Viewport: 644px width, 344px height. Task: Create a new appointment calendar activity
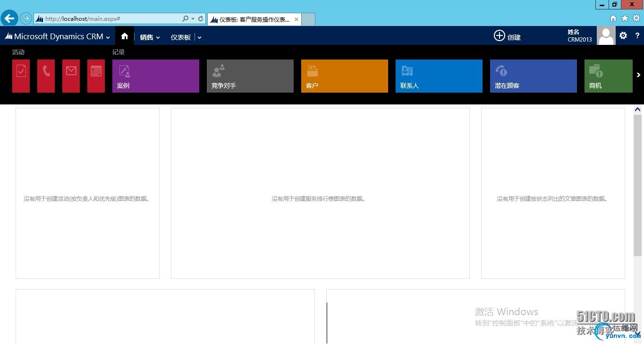point(96,76)
